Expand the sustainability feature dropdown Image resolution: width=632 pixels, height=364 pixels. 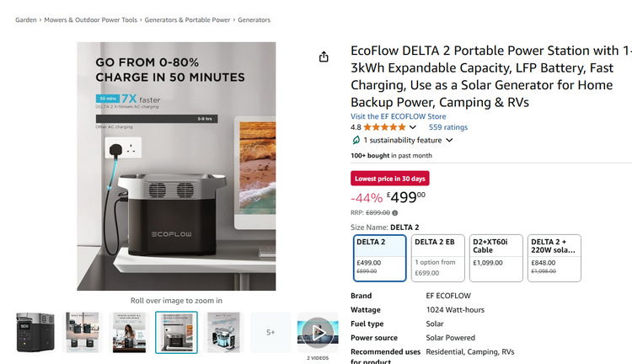click(x=449, y=140)
